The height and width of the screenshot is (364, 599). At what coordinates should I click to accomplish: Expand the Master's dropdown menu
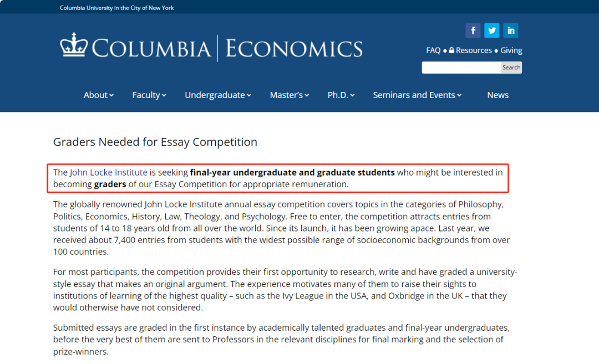[289, 95]
